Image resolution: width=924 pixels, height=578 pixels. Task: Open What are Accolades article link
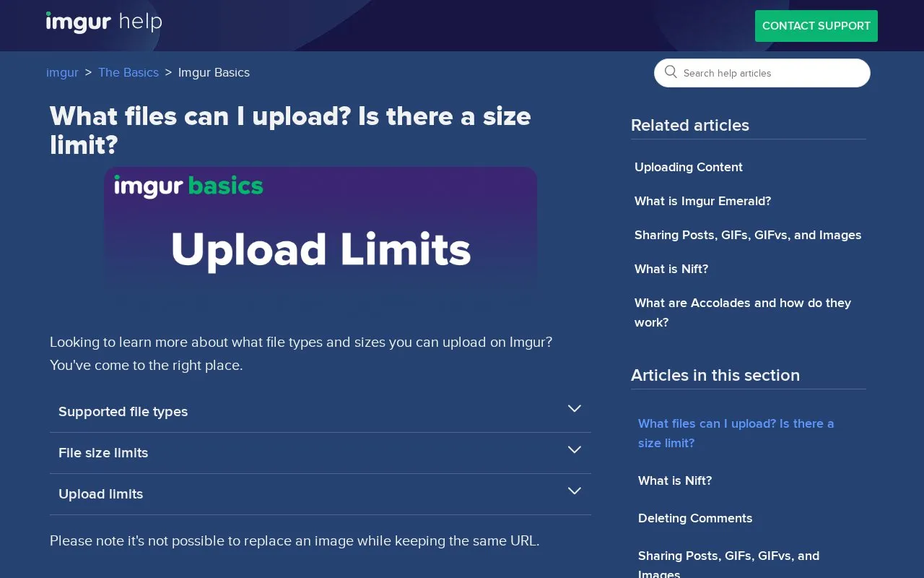click(743, 313)
